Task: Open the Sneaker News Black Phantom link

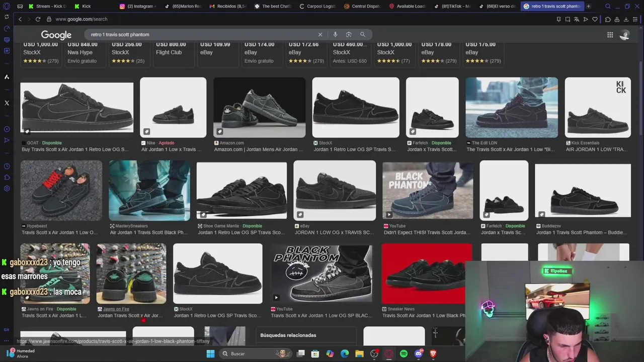Action: pos(424,315)
